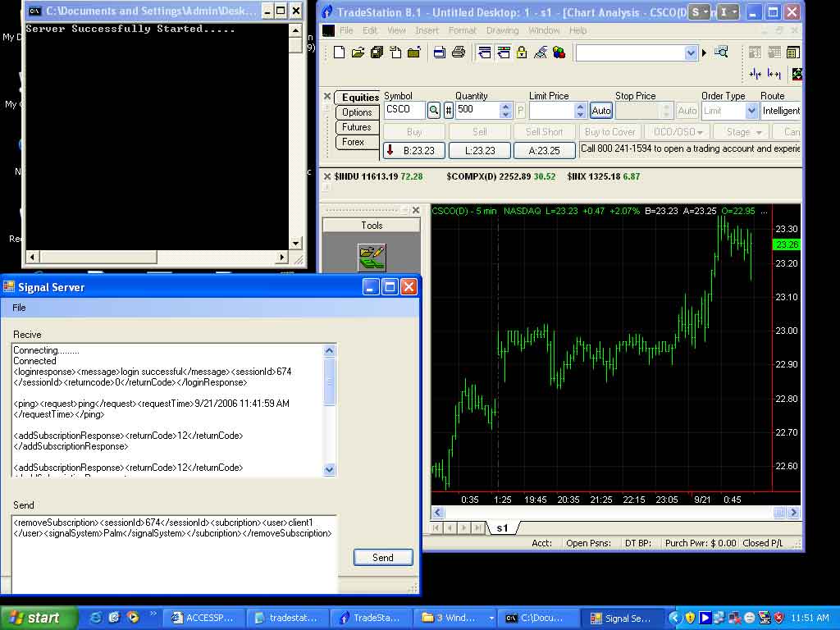Open the Insert menu in TradeStation
Screen dimensions: 840x630
427,30
